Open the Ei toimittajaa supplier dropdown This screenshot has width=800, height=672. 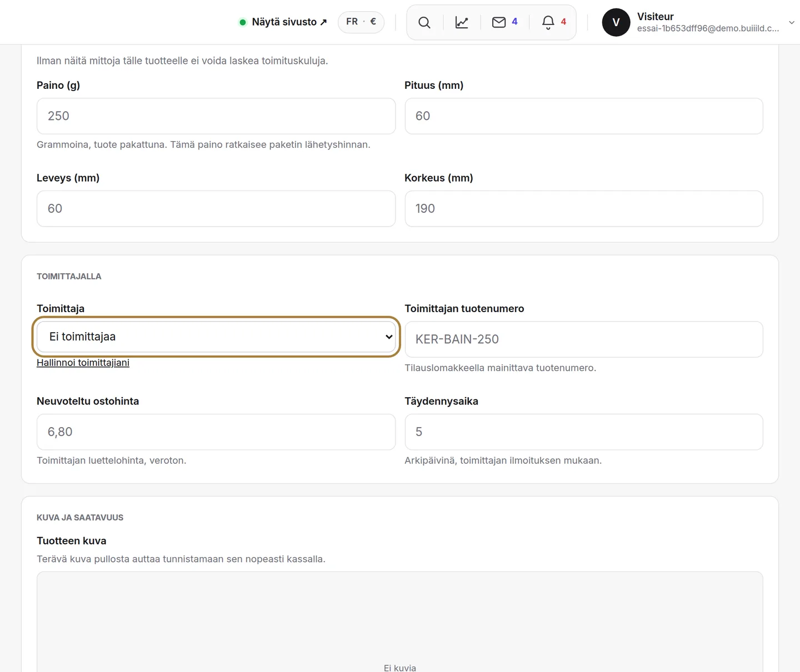[216, 337]
